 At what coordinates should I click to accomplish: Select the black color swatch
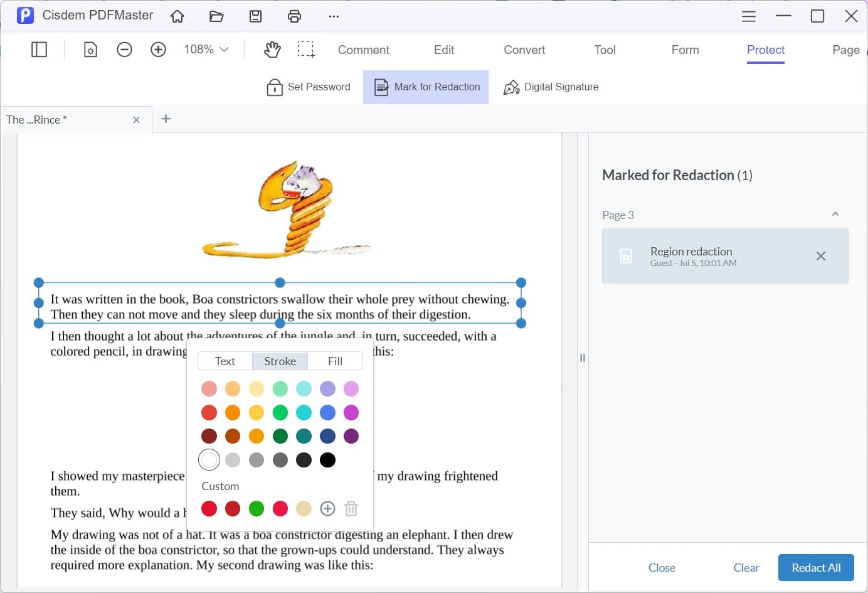pyautogui.click(x=327, y=460)
